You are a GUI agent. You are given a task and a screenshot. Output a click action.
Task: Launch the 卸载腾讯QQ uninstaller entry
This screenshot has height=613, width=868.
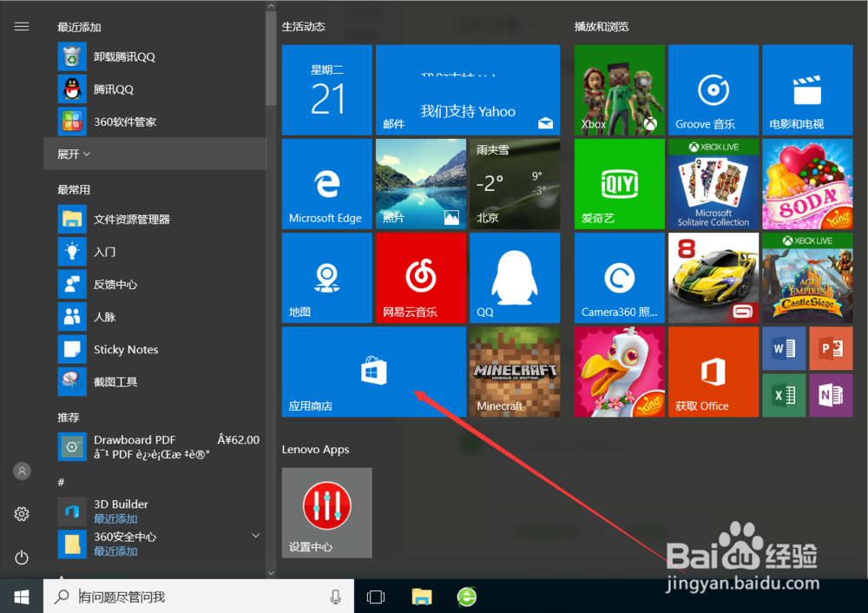coord(155,56)
